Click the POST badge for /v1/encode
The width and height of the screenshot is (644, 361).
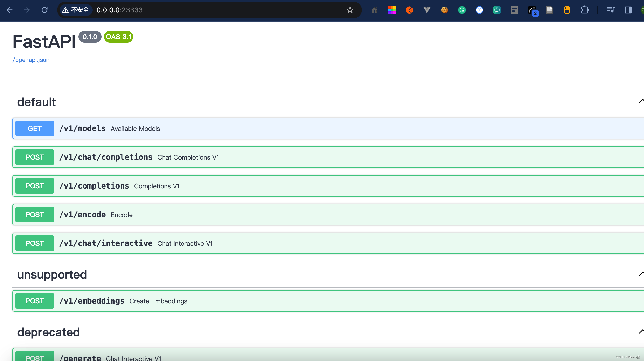(35, 214)
